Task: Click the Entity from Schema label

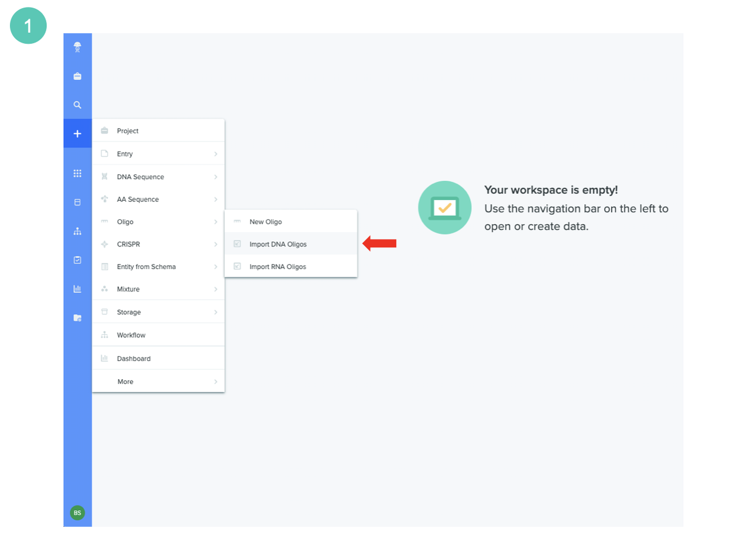Action: pos(146,267)
